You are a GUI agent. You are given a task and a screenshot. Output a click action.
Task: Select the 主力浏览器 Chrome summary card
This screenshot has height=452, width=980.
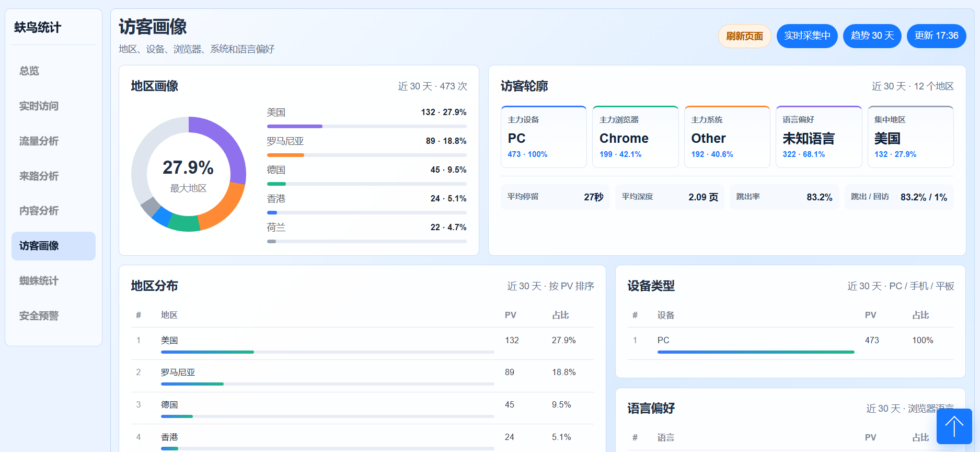tap(635, 137)
